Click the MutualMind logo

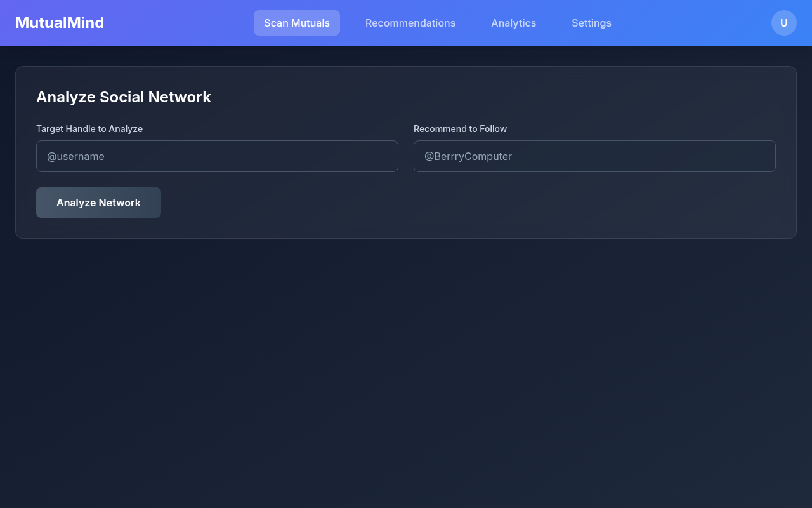tap(60, 23)
